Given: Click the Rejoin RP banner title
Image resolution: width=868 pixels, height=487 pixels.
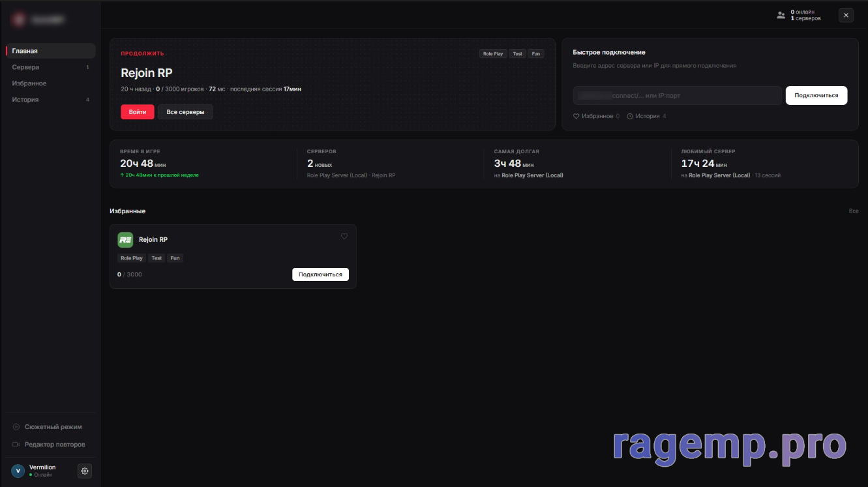Looking at the screenshot, I should (147, 73).
